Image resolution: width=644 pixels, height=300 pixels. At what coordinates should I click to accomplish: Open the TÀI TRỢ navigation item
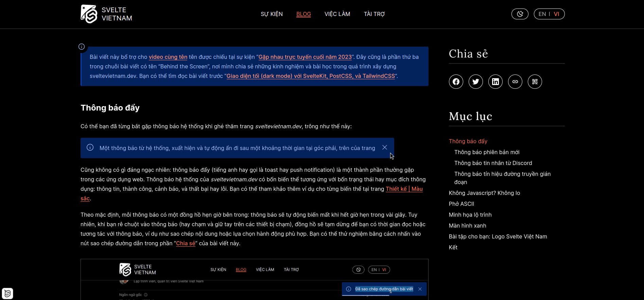(374, 14)
